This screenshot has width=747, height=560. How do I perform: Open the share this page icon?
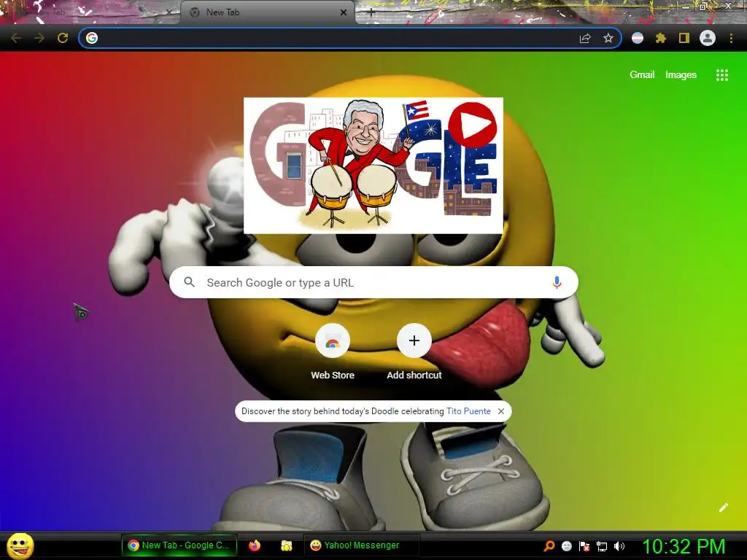point(585,38)
